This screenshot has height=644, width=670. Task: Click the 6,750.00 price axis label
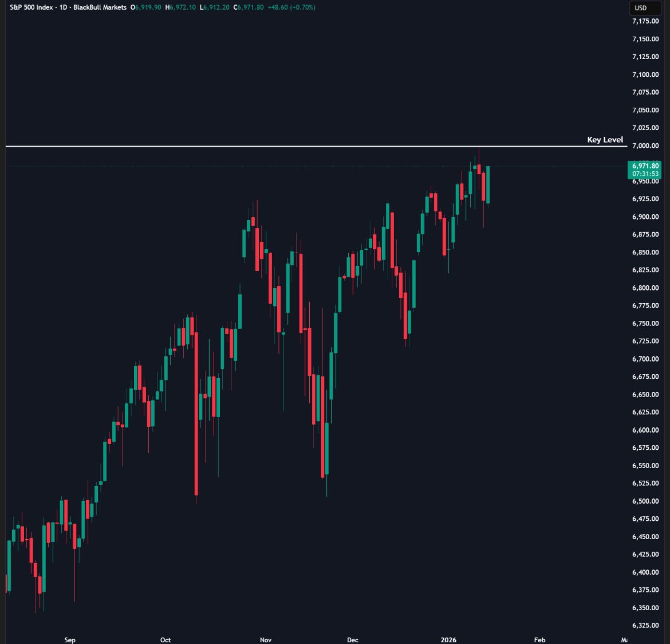click(x=645, y=323)
